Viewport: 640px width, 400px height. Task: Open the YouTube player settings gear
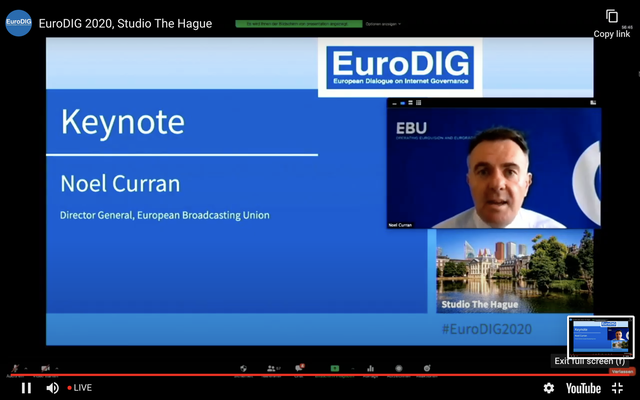(x=549, y=388)
